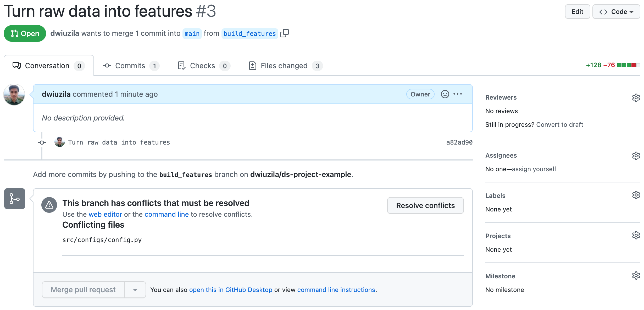The width and height of the screenshot is (644, 310).
Task: Click the Resolve conflicts button
Action: [x=425, y=205]
